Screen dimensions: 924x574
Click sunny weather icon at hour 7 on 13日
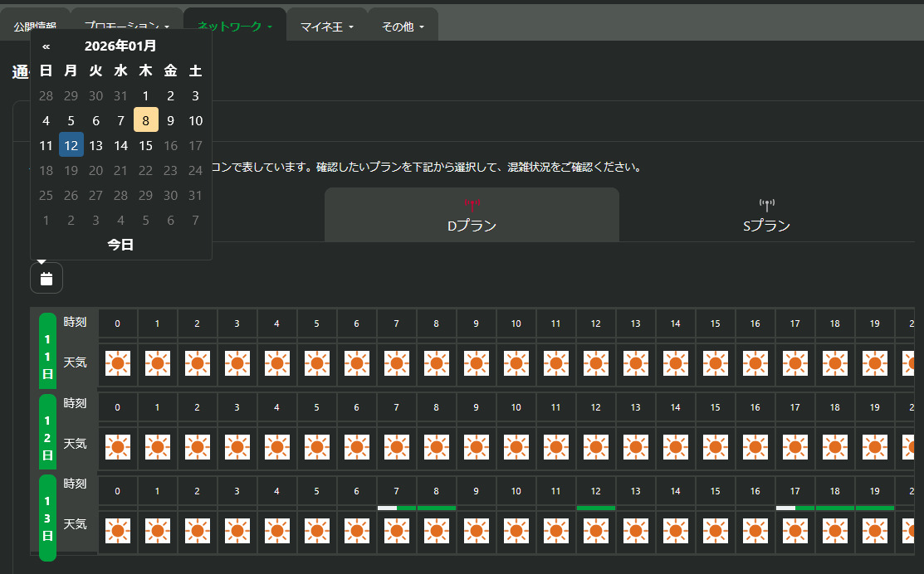[x=397, y=529]
